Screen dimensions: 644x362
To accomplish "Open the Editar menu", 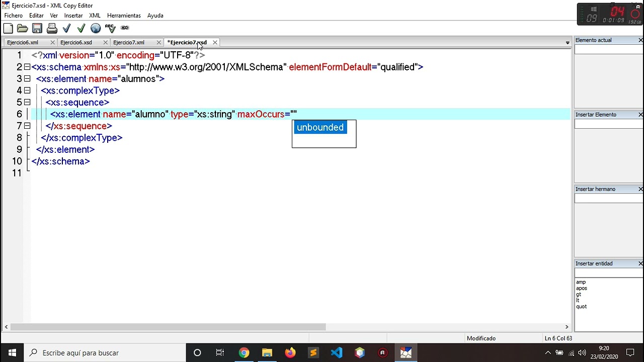I will pyautogui.click(x=36, y=16).
